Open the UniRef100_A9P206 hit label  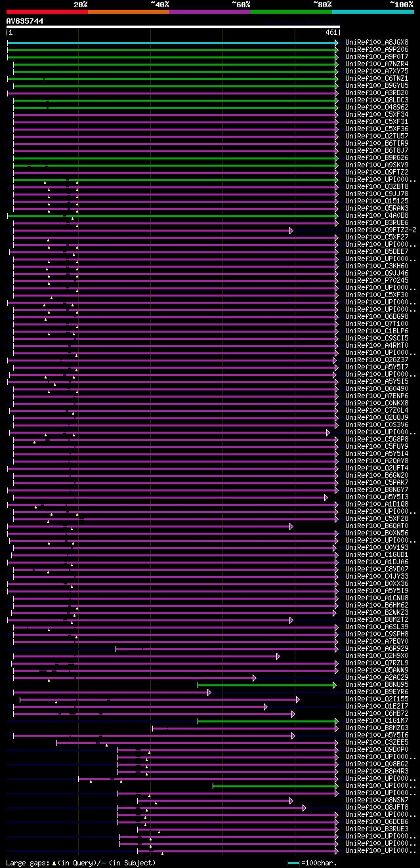377,49
